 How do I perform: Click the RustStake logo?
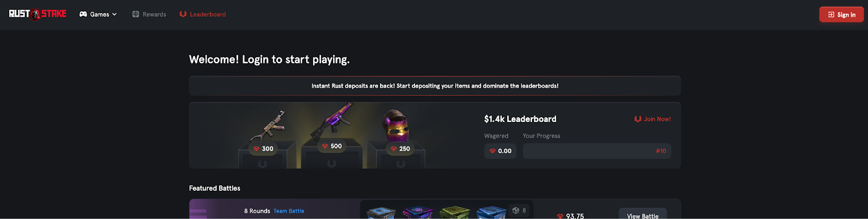pos(37,14)
